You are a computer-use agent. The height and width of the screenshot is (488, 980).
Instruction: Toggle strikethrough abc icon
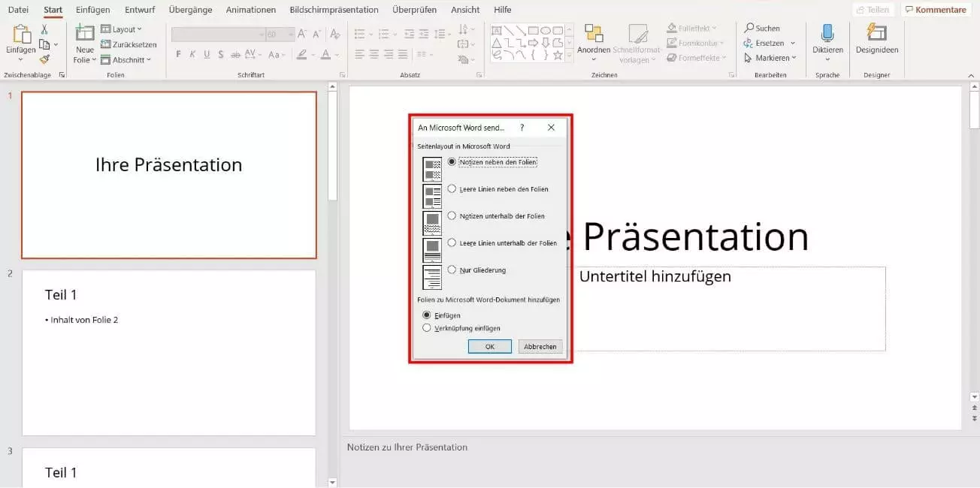236,55
